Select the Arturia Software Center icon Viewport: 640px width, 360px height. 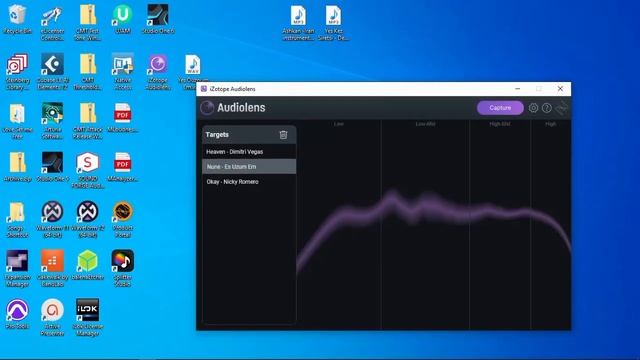point(52,121)
